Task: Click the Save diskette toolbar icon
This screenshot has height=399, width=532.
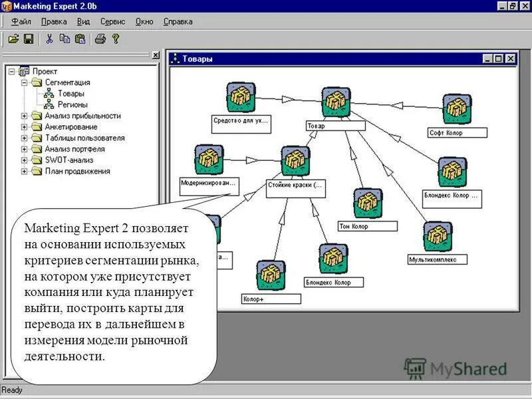Action: coord(29,39)
